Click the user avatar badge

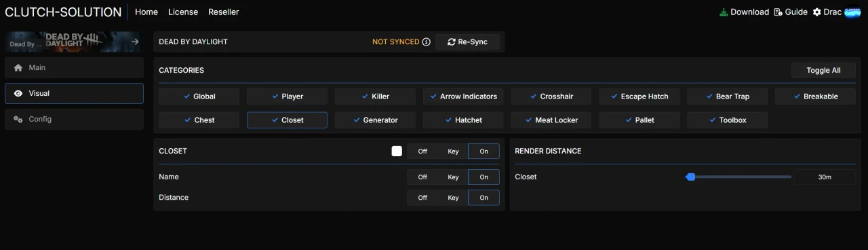852,12
